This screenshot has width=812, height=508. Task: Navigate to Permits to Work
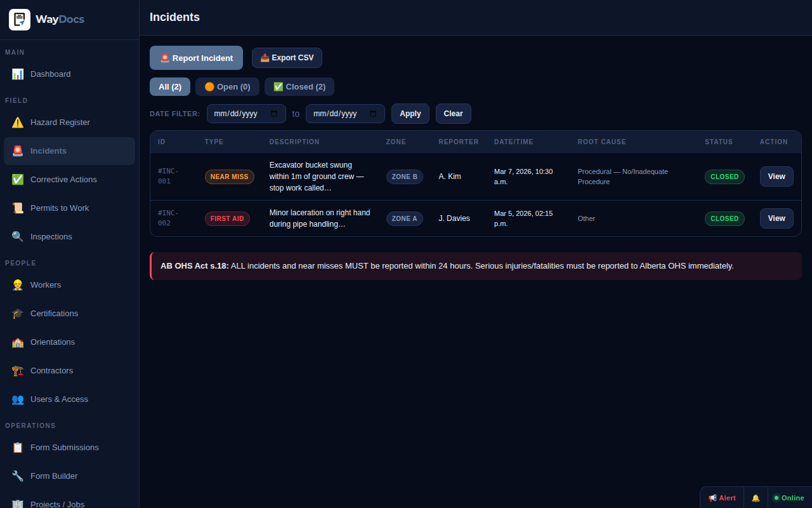[x=69, y=208]
